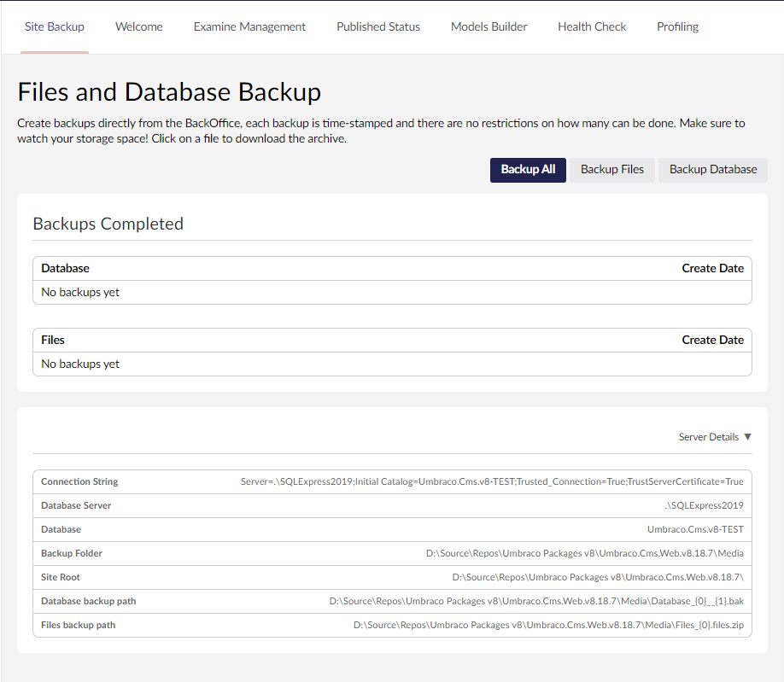Switch to the Profiling tab

[x=677, y=26]
